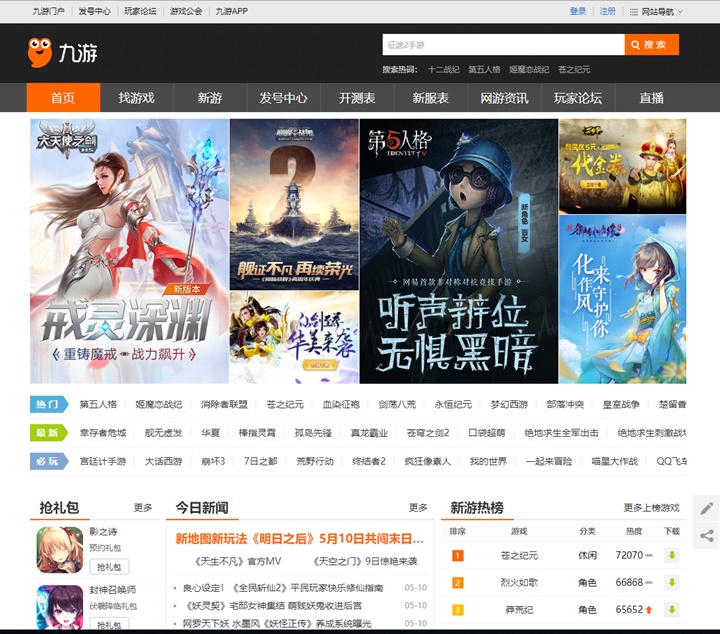This screenshot has width=720, height=634.
Task: Click the green 最新 category tag
Action: [49, 432]
